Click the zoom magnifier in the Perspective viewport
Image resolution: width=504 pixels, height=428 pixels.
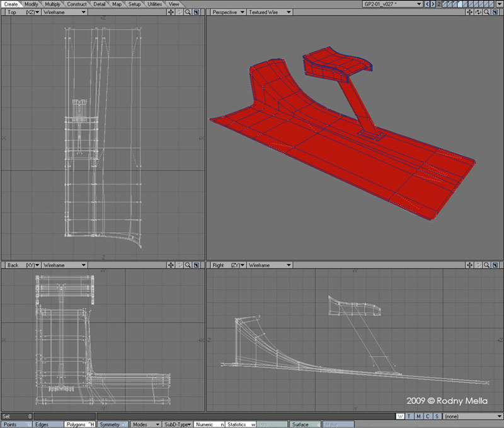pos(487,12)
